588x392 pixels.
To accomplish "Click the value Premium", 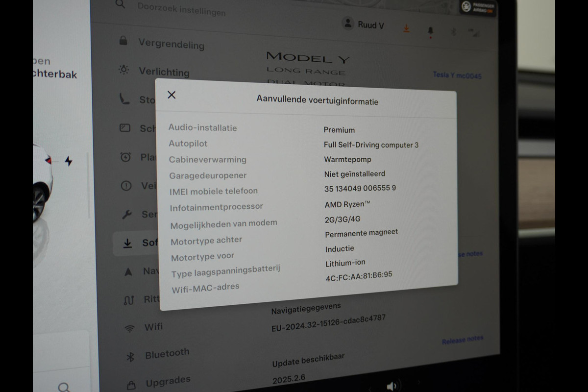I will (x=339, y=130).
